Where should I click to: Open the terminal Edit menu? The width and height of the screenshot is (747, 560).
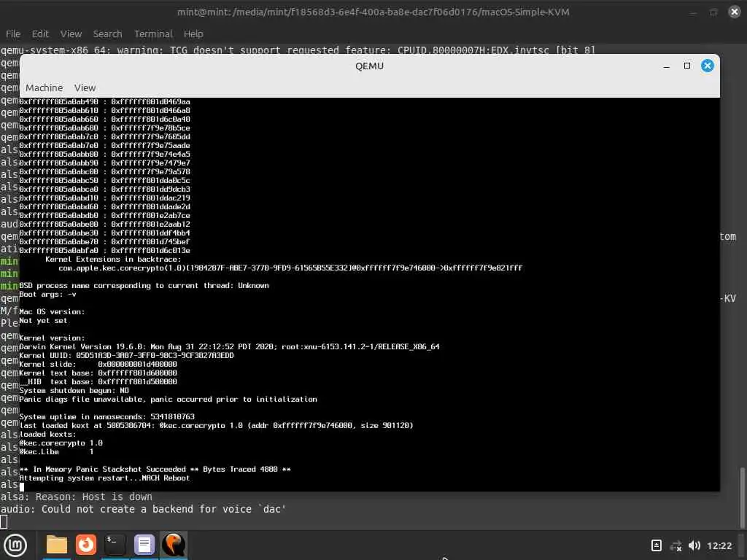coord(40,34)
